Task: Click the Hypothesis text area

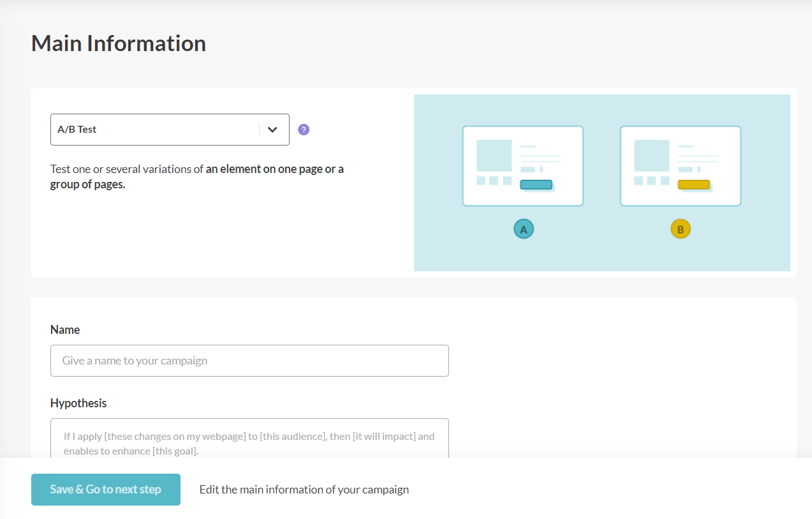Action: pos(249,438)
